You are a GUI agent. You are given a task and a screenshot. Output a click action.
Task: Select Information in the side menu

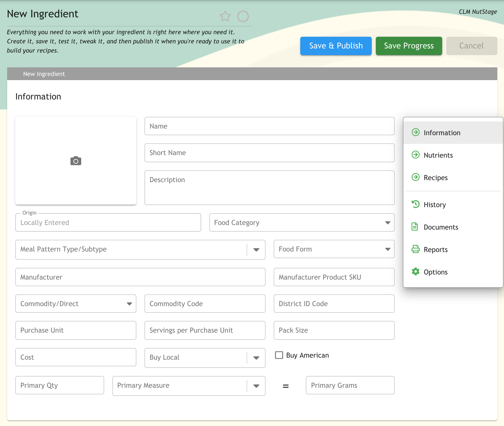click(x=442, y=133)
